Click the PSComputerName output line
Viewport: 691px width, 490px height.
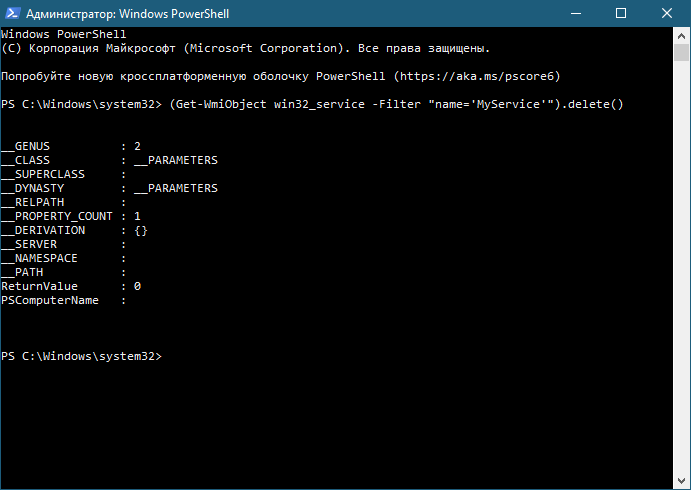point(63,301)
